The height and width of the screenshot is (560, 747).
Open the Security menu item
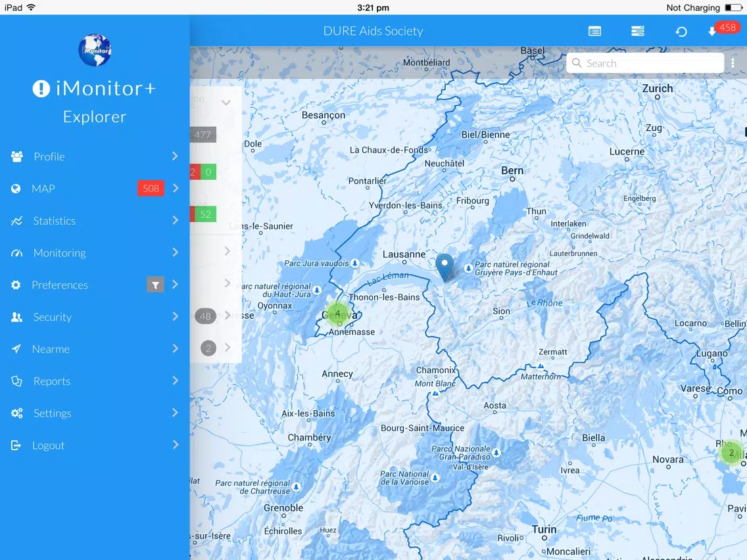[x=94, y=317]
